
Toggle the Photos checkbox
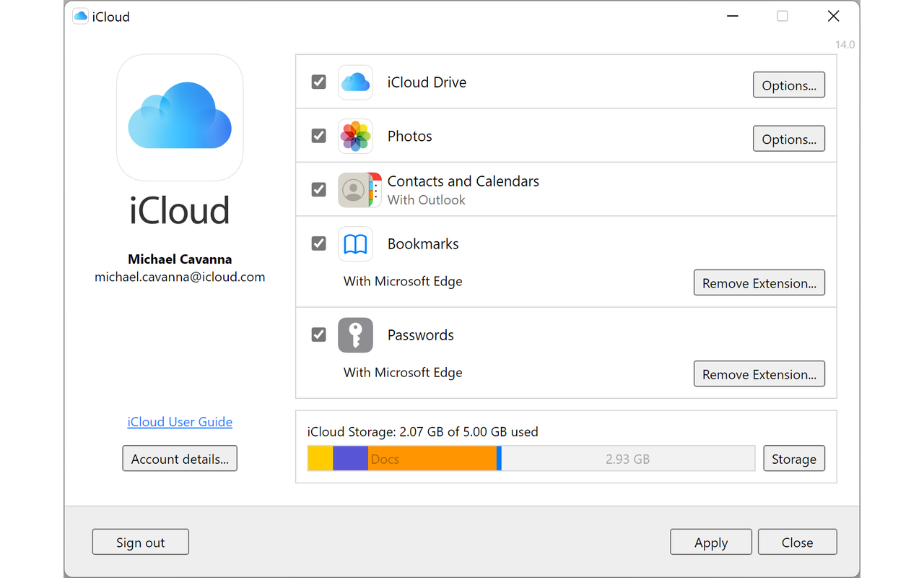pos(318,136)
